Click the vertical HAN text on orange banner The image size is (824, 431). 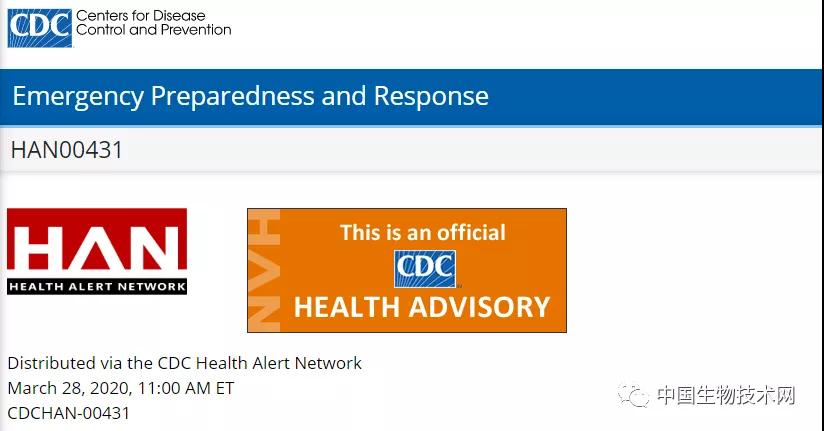click(264, 270)
